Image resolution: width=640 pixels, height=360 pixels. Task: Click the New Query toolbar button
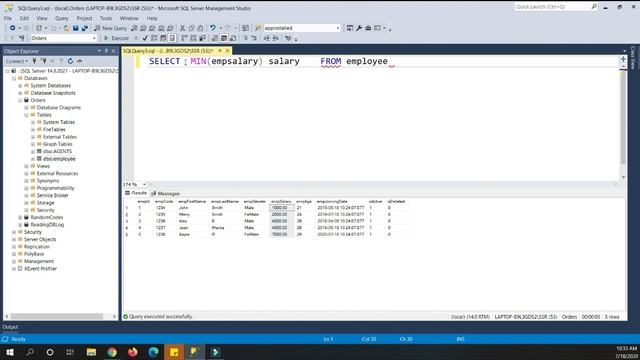[x=111, y=28]
